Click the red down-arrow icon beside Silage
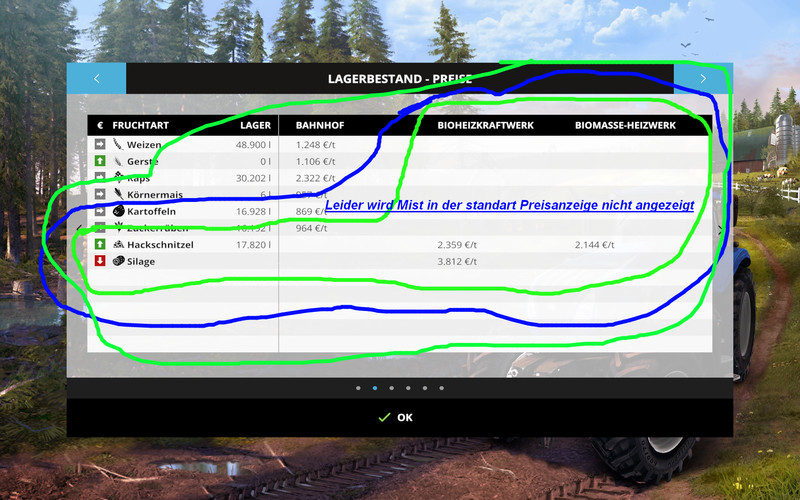 click(100, 261)
